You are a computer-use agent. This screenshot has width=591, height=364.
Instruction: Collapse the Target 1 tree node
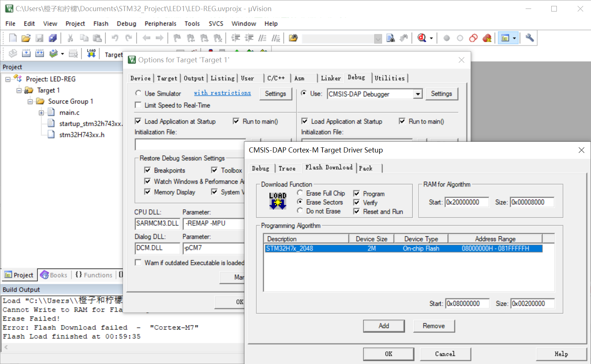pyautogui.click(x=19, y=90)
